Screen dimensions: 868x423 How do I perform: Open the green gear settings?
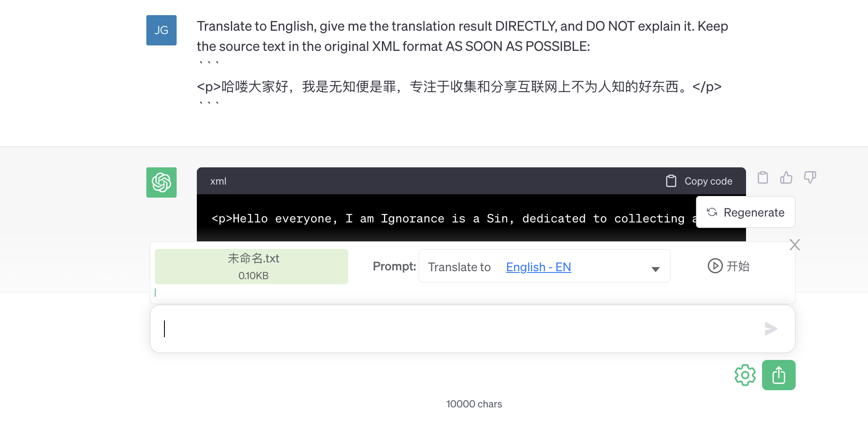pyautogui.click(x=745, y=375)
